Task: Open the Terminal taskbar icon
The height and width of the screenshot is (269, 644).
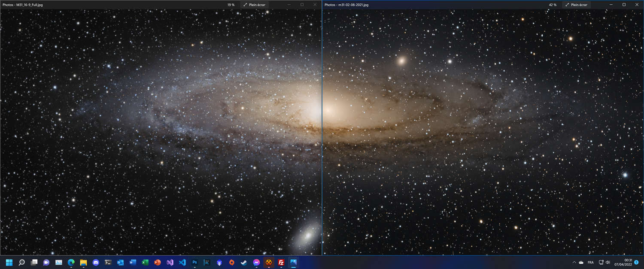Action: pos(108,262)
